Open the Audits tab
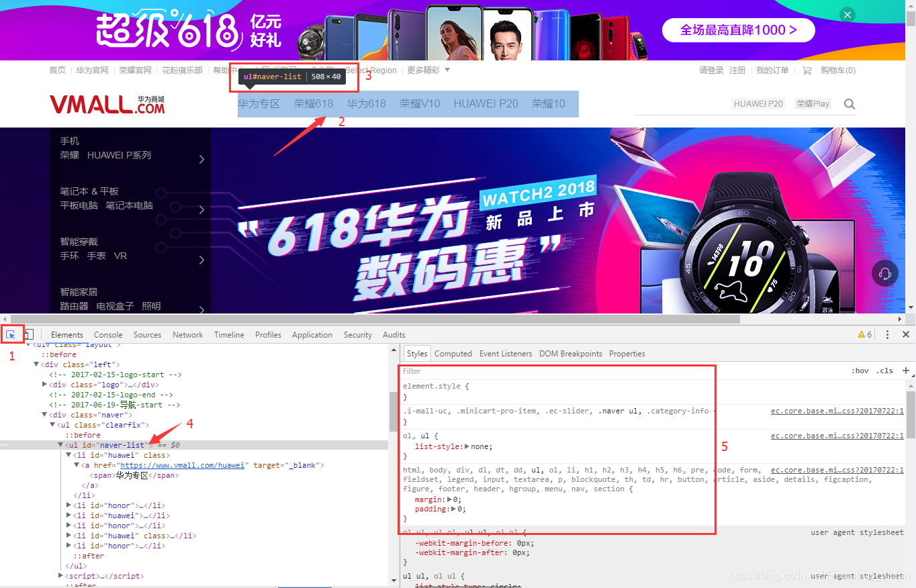The height and width of the screenshot is (588, 916). 394,335
